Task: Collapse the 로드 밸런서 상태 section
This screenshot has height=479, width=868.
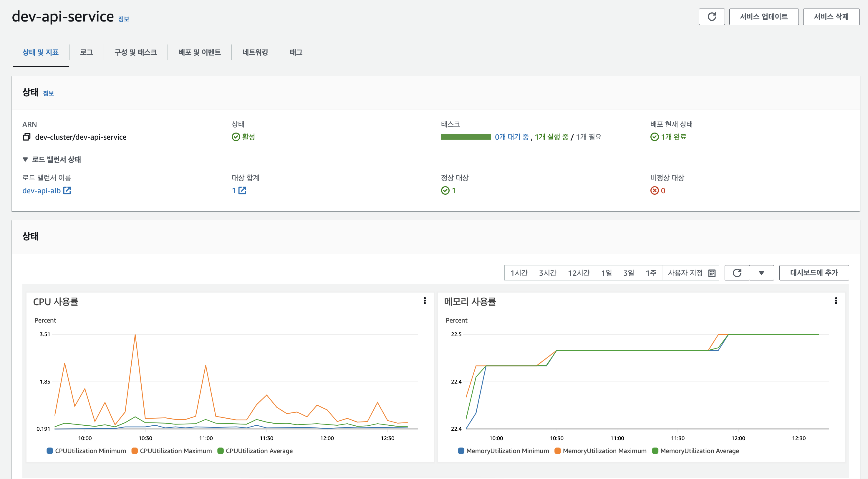Action: (x=25, y=159)
